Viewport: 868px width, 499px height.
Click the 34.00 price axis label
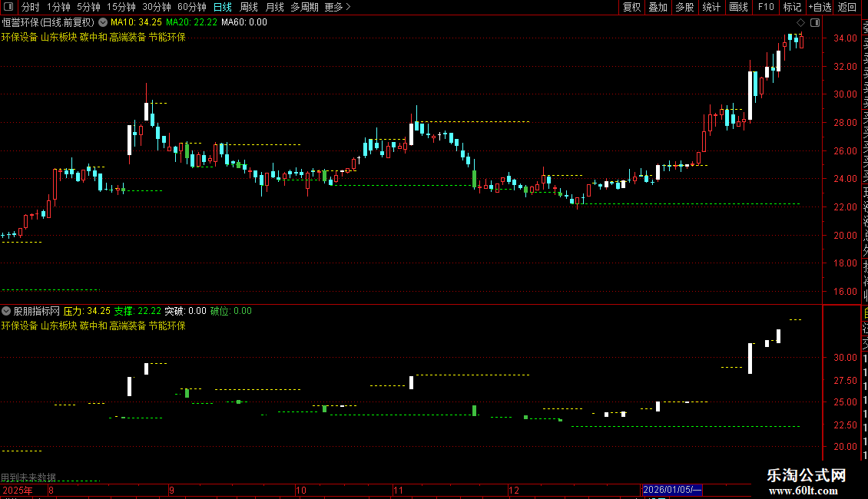pos(845,38)
